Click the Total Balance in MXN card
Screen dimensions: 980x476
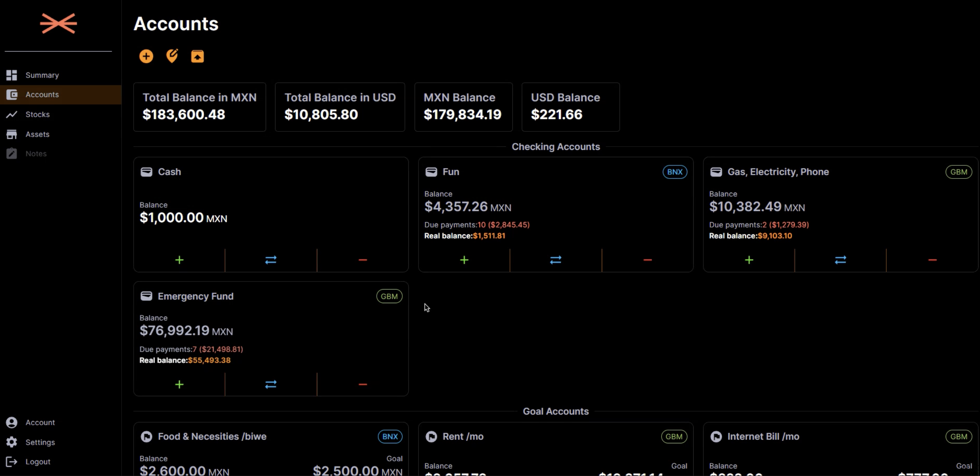pos(199,107)
